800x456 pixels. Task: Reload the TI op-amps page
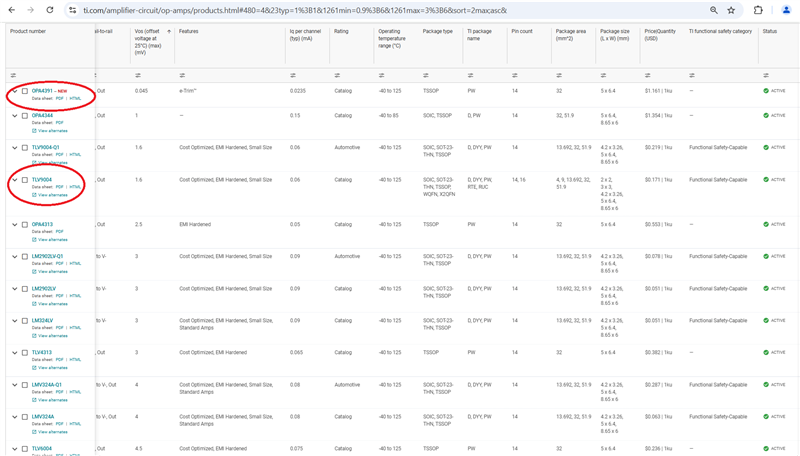point(49,10)
